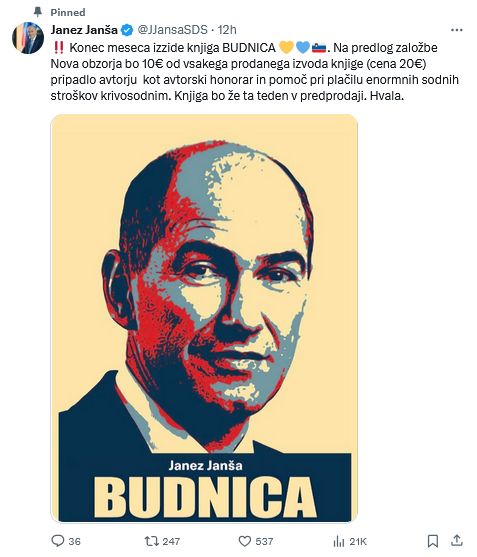Image resolution: width=477 pixels, height=557 pixels.
Task: Open the BUDNICA book cover image
Action: (x=204, y=318)
